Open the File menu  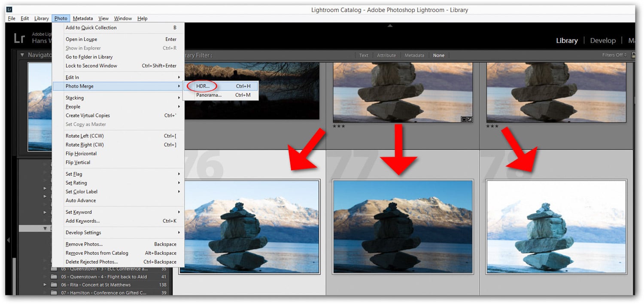(x=12, y=18)
